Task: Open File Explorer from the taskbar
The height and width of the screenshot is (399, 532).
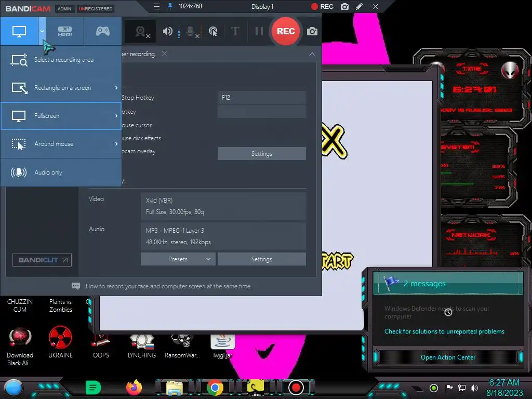Action: [174, 388]
